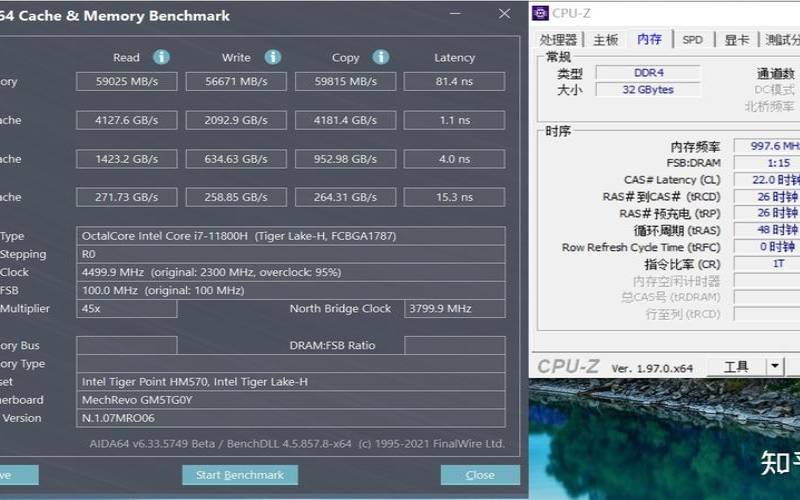Click the CPU type field showing i7-11800H
Viewport: 800px width, 500px height.
(x=291, y=236)
